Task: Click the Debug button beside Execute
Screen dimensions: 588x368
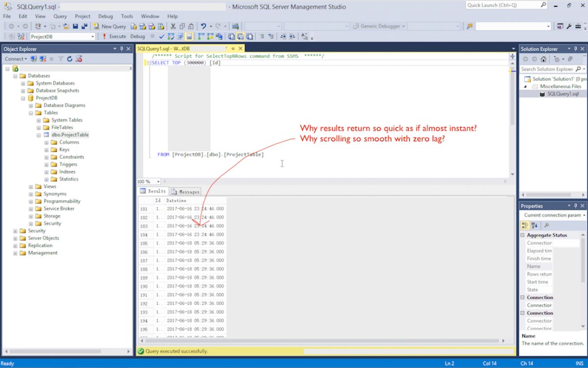Action: (138, 37)
